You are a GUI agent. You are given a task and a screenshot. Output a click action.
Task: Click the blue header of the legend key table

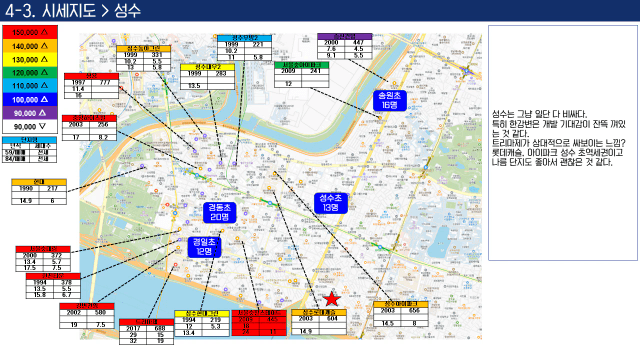coord(29,140)
